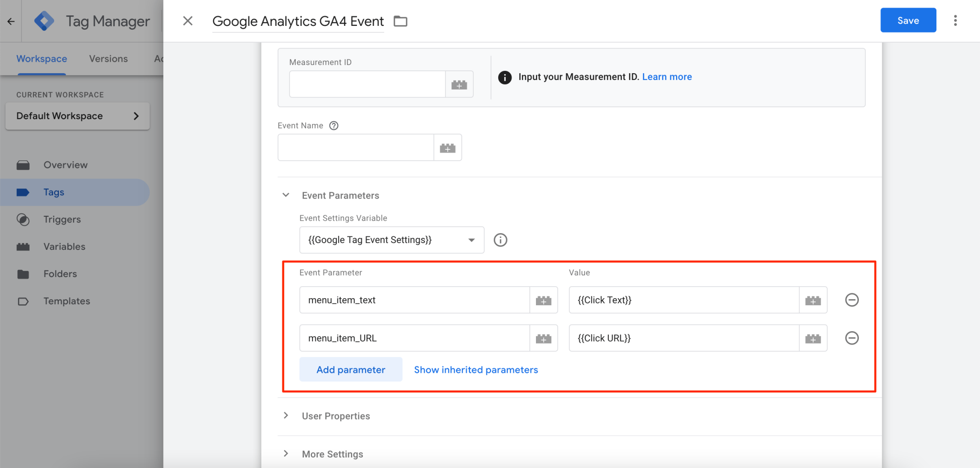Select the Templates sidebar icon
980x468 pixels.
pyautogui.click(x=23, y=301)
